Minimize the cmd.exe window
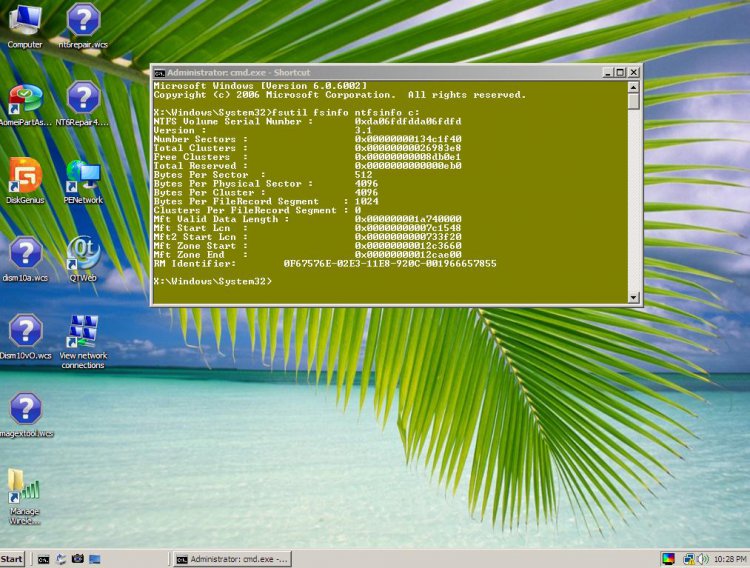 [607, 72]
